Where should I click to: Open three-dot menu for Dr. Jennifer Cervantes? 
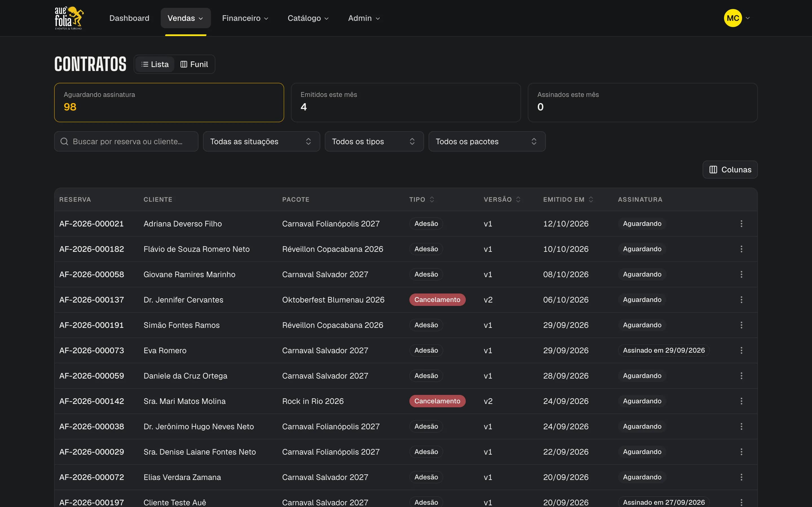click(x=741, y=300)
